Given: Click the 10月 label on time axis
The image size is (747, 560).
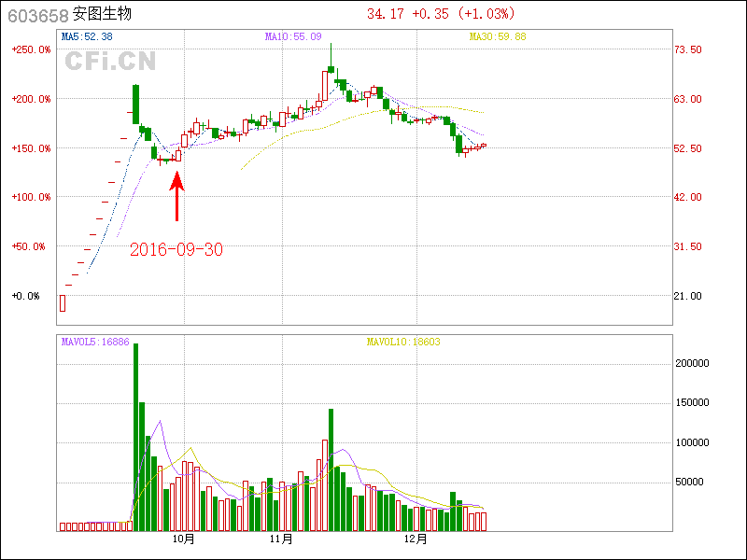Looking at the screenshot, I should point(183,539).
